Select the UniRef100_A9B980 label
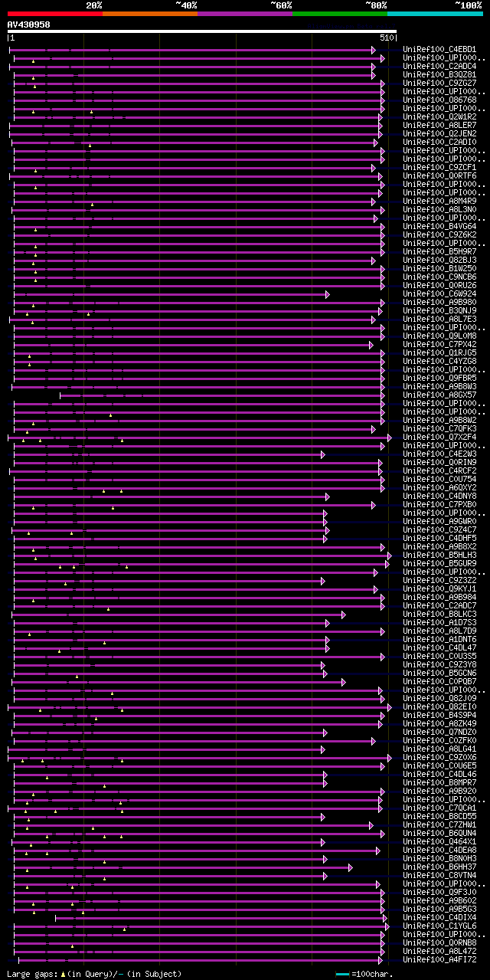The image size is (490, 980). (439, 303)
